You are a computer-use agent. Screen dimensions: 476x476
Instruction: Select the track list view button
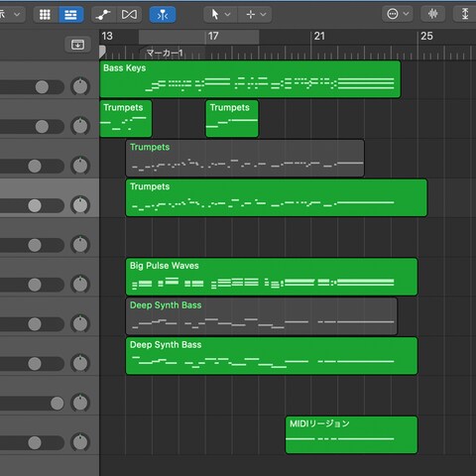(x=70, y=15)
